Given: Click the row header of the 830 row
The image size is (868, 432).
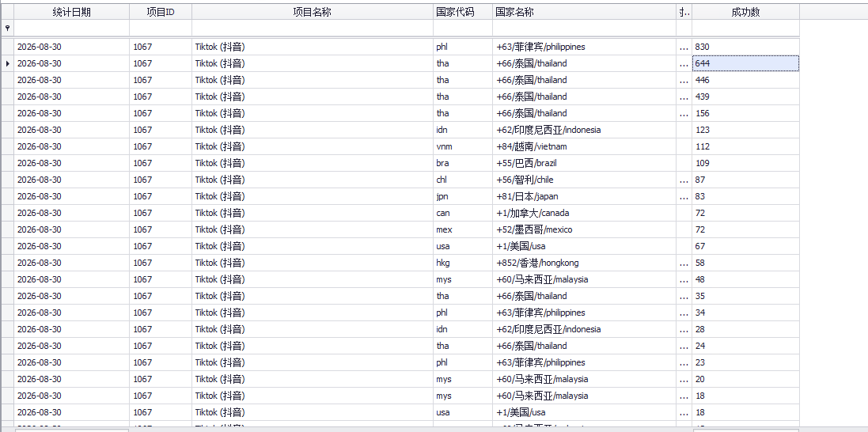Looking at the screenshot, I should click(x=7, y=47).
